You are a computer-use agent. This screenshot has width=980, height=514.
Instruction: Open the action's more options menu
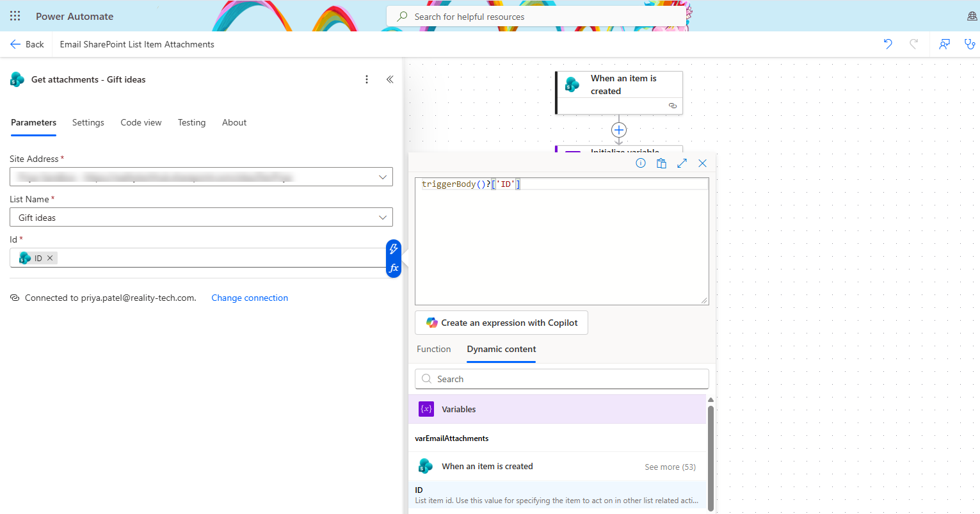367,79
